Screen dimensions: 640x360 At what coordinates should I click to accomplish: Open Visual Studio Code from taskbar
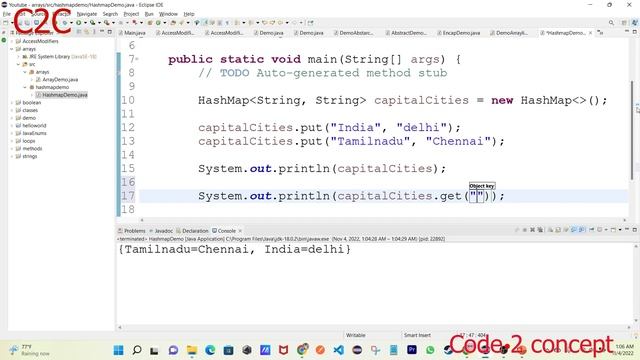coord(338,350)
